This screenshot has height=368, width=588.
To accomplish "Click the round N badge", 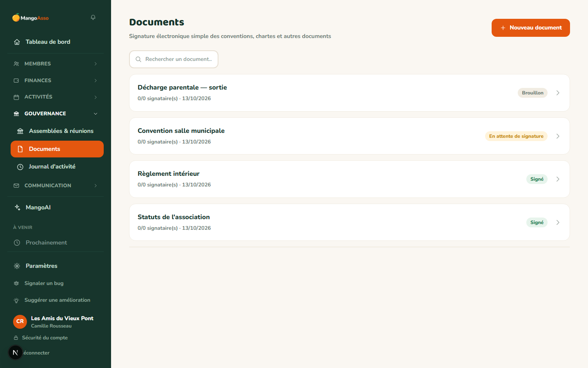I will click(x=16, y=352).
